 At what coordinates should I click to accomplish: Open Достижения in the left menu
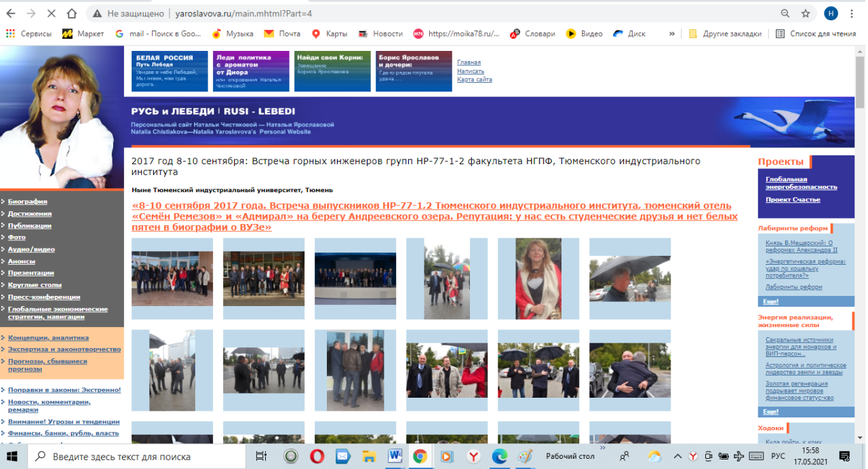coord(30,214)
